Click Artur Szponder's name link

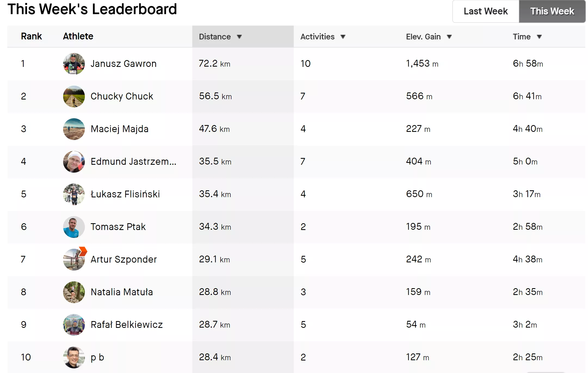pos(123,259)
